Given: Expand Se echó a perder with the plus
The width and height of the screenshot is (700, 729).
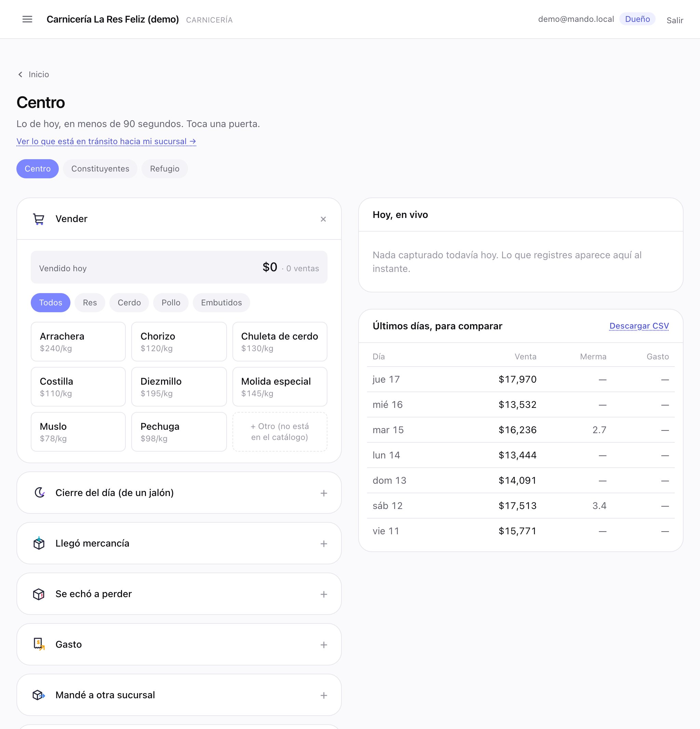Looking at the screenshot, I should pos(324,594).
